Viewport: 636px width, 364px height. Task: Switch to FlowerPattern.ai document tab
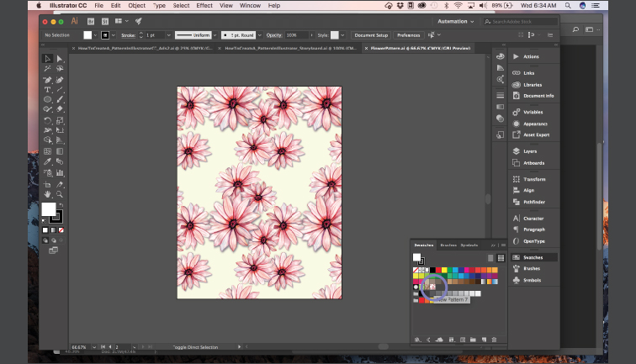[417, 48]
